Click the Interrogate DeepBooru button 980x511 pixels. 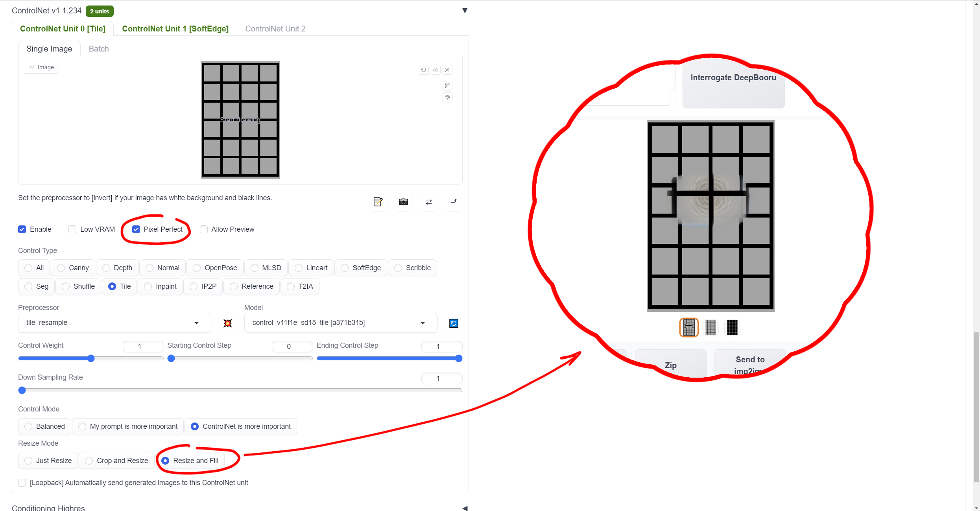(x=733, y=77)
